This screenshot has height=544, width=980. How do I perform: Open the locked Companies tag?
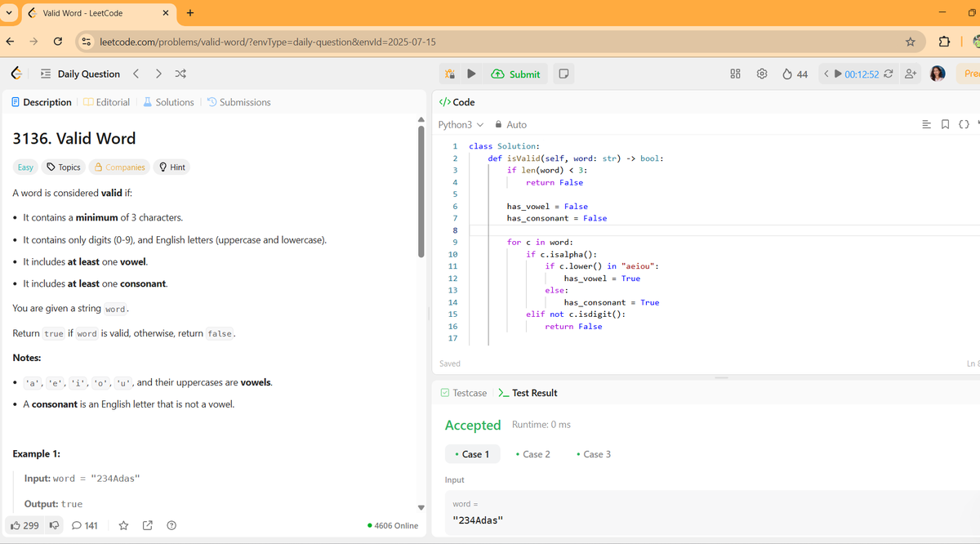119,167
